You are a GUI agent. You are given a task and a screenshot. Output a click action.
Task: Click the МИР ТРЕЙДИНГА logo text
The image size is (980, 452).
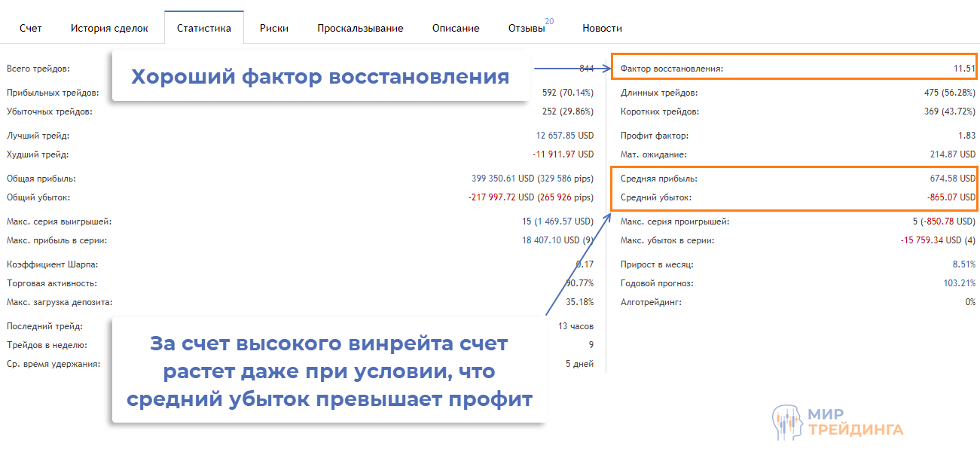(854, 423)
